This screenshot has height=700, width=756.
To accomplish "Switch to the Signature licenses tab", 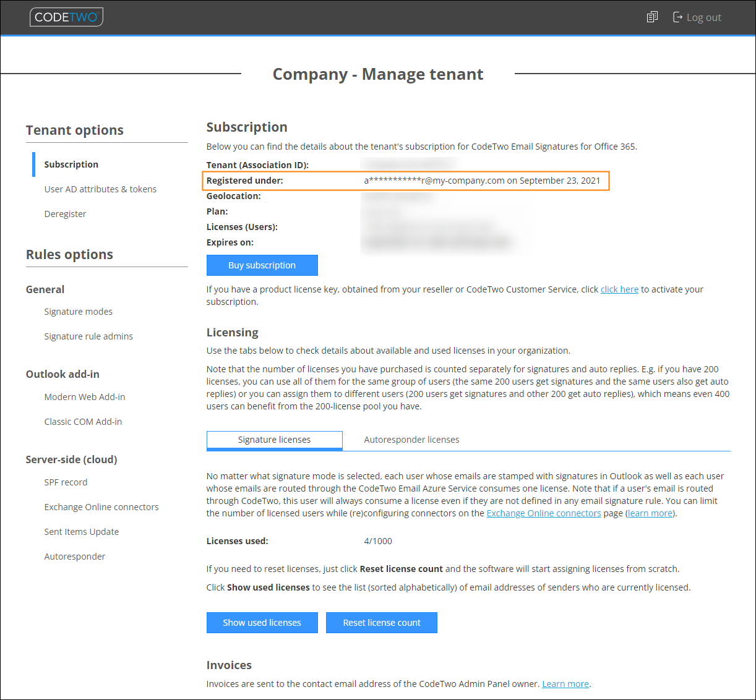I will click(274, 440).
